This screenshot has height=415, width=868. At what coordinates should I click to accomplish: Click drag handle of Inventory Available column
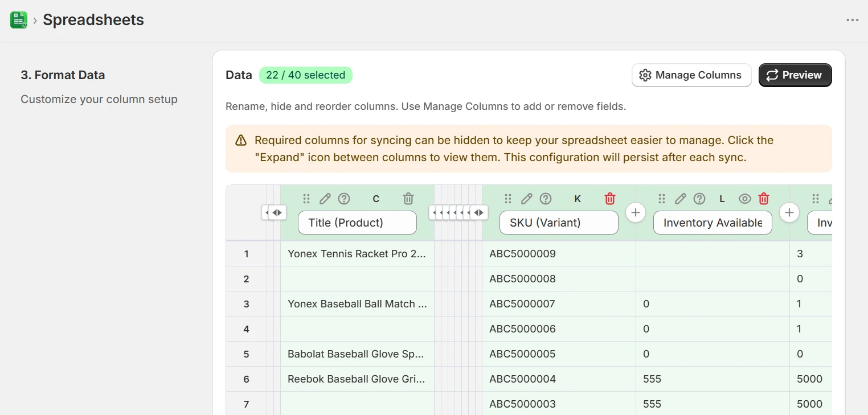(x=662, y=199)
